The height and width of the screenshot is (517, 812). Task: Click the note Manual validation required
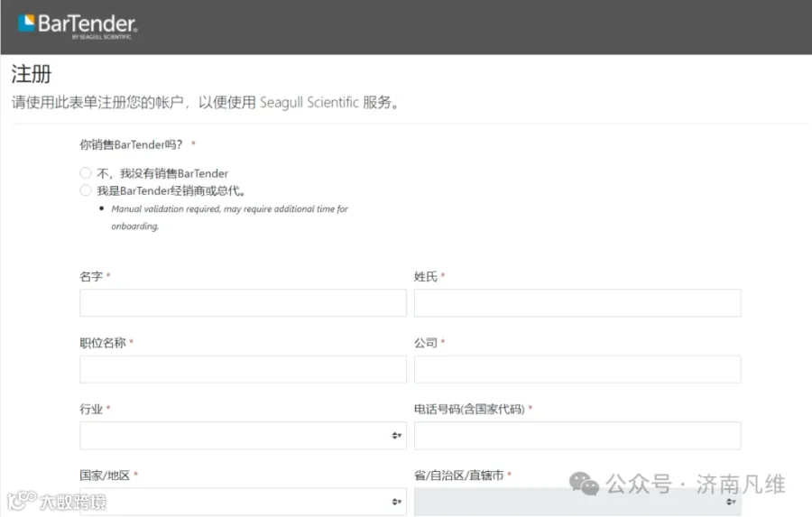[229, 217]
